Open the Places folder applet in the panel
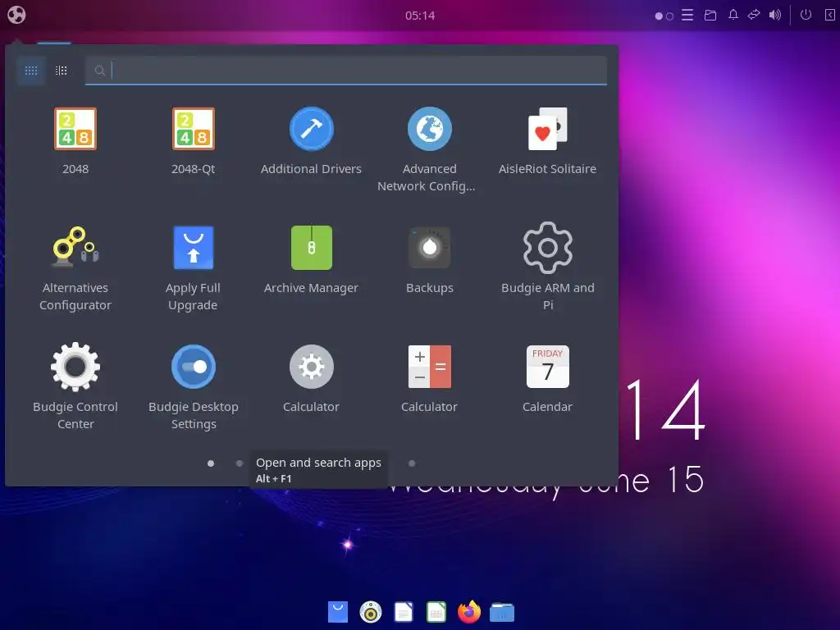 [x=710, y=15]
